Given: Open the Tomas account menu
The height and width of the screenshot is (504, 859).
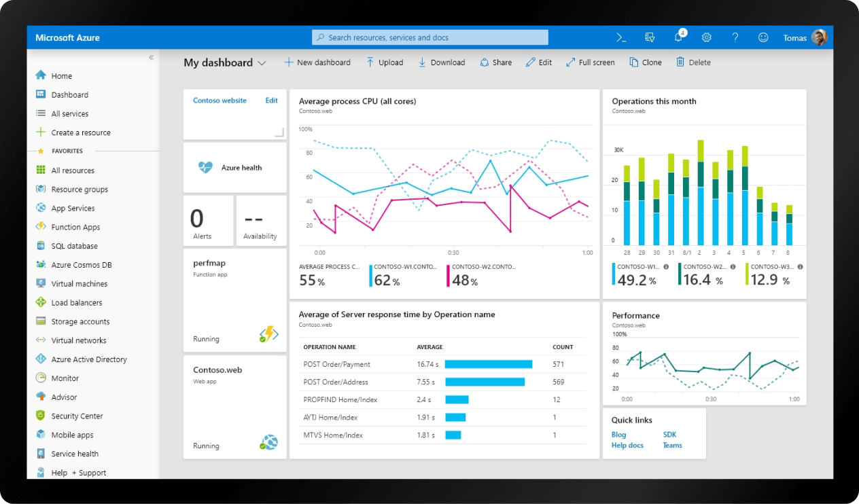Looking at the screenshot, I should tap(802, 37).
